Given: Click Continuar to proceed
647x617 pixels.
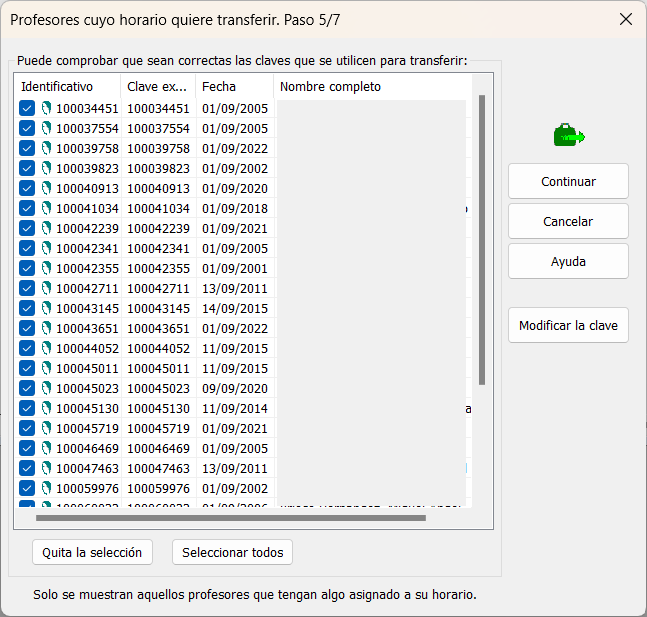Looking at the screenshot, I should [x=568, y=182].
